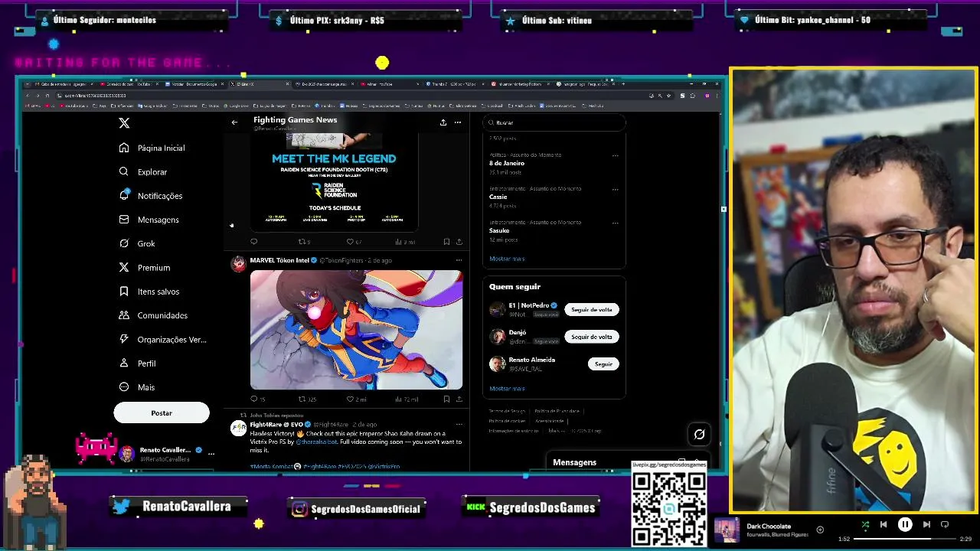Screen dimensions: 980x551
Task: Click Mostrar mais under trends
Action: pos(507,259)
